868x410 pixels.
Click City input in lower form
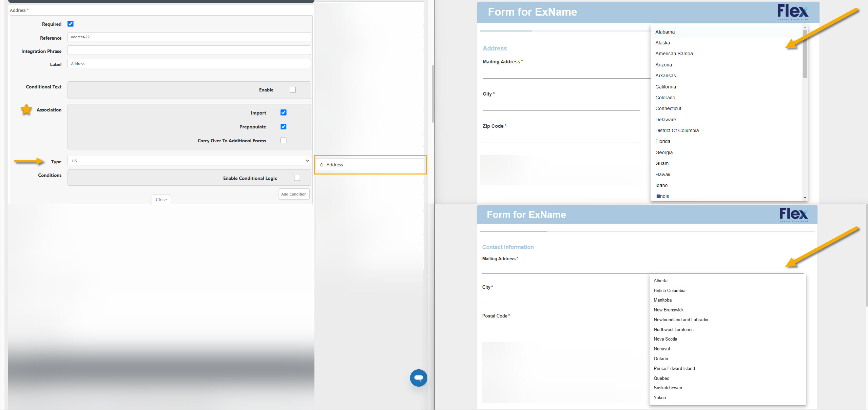point(560,296)
